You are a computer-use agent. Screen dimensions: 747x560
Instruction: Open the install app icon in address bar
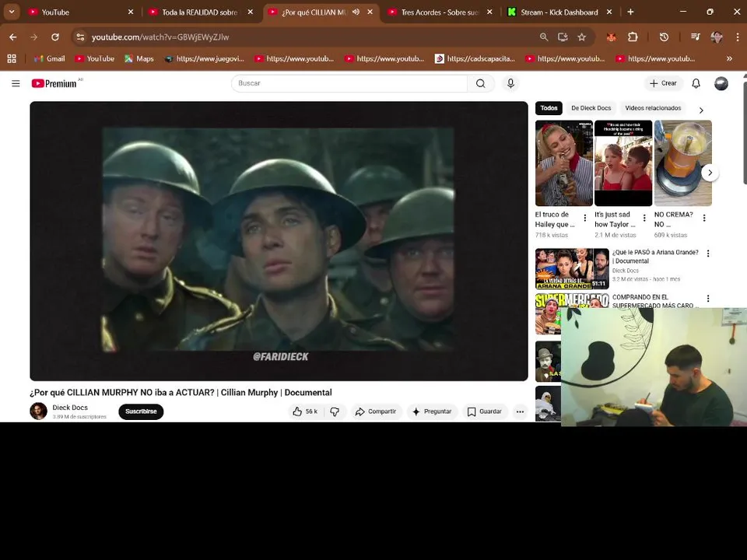[563, 37]
